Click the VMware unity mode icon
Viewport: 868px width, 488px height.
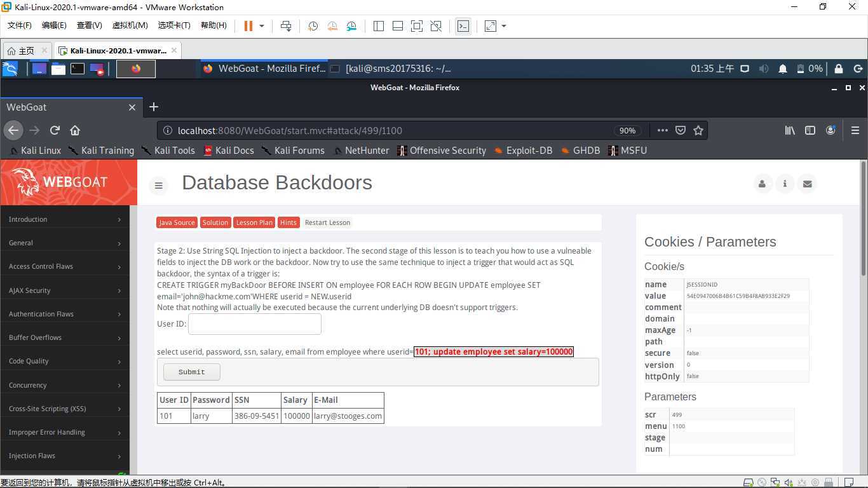(436, 26)
